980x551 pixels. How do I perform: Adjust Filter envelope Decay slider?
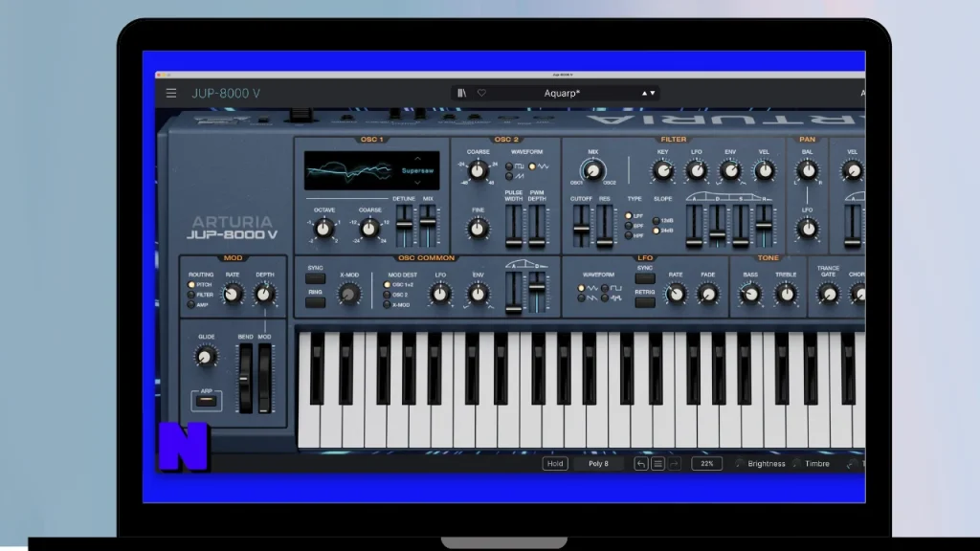[x=718, y=225]
